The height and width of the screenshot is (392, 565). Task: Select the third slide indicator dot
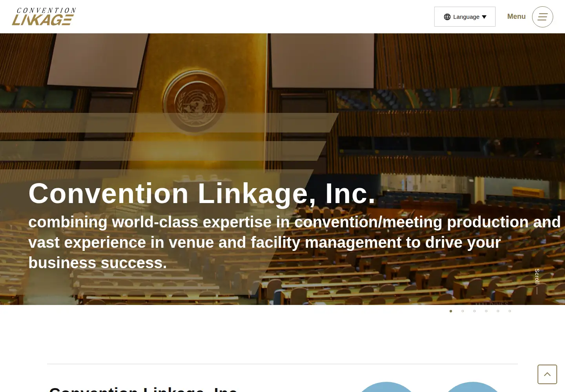[474, 311]
